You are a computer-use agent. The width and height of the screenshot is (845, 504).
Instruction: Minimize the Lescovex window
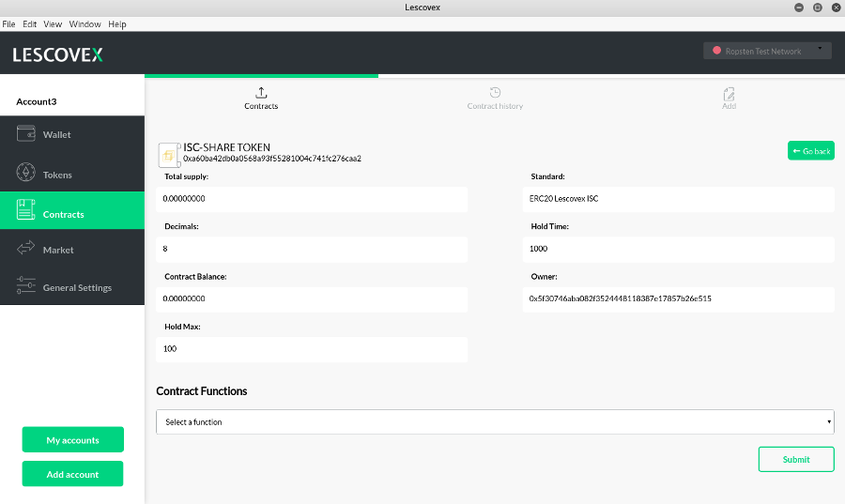point(799,8)
